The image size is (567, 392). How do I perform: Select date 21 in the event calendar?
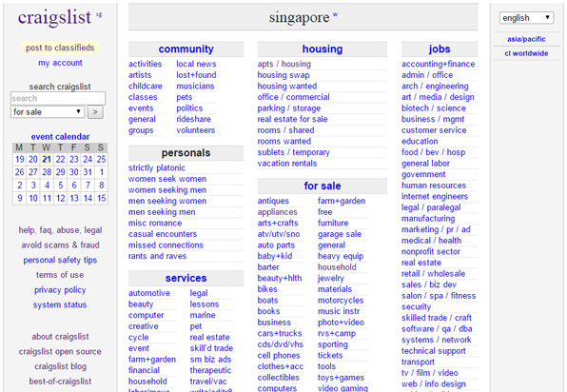pyautogui.click(x=47, y=159)
